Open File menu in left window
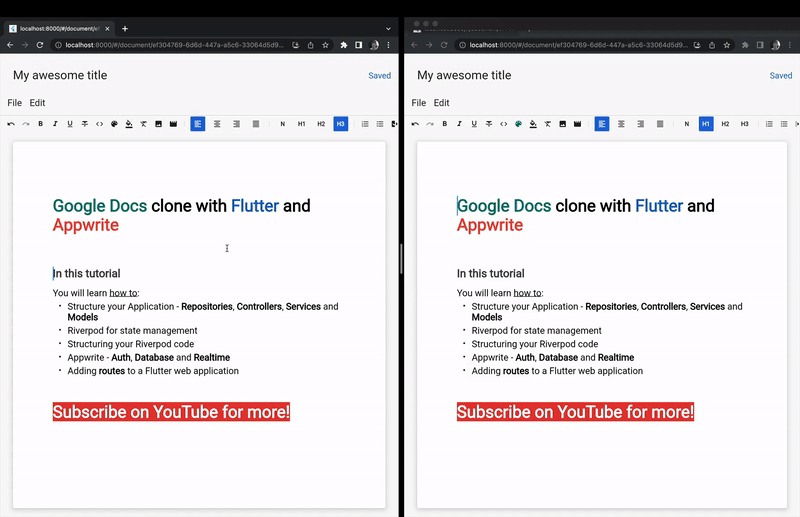Screen dimensions: 800x517 [14, 103]
